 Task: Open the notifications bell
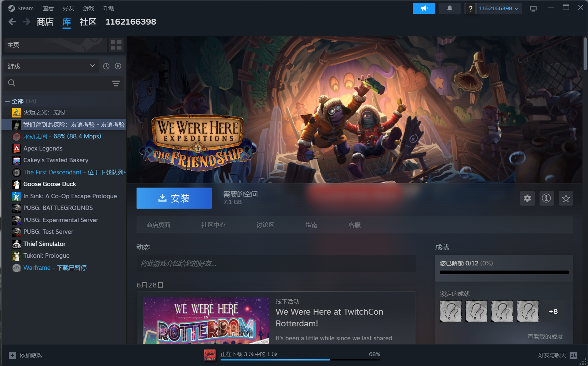pyautogui.click(x=450, y=8)
